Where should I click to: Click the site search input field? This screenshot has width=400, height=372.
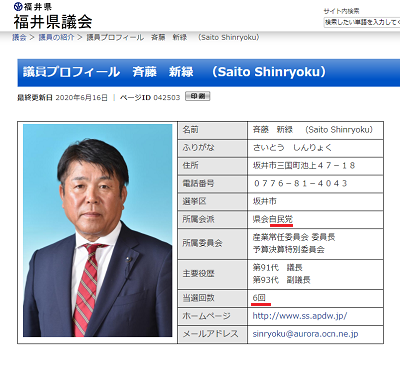click(362, 22)
